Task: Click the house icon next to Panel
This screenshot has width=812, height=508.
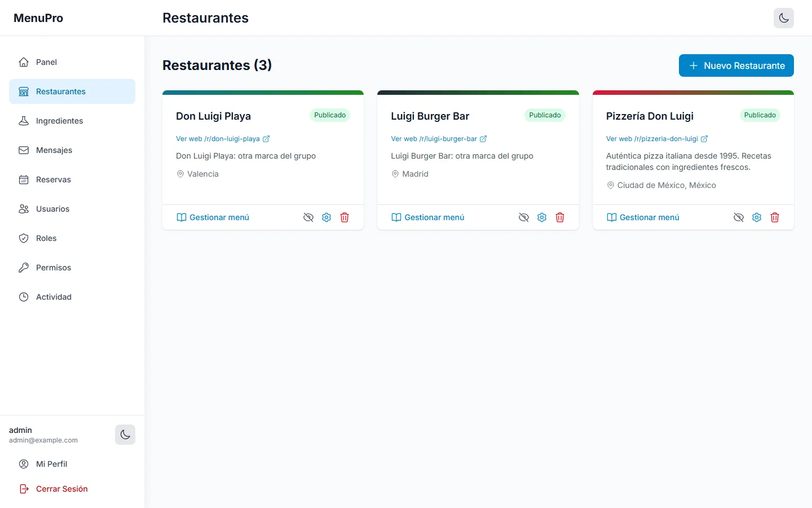Action: point(24,62)
